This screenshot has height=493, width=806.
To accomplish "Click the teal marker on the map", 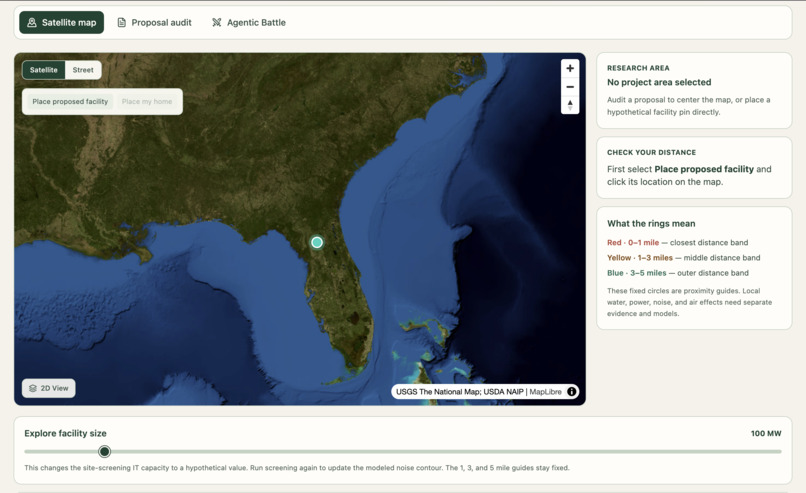I will (x=317, y=242).
